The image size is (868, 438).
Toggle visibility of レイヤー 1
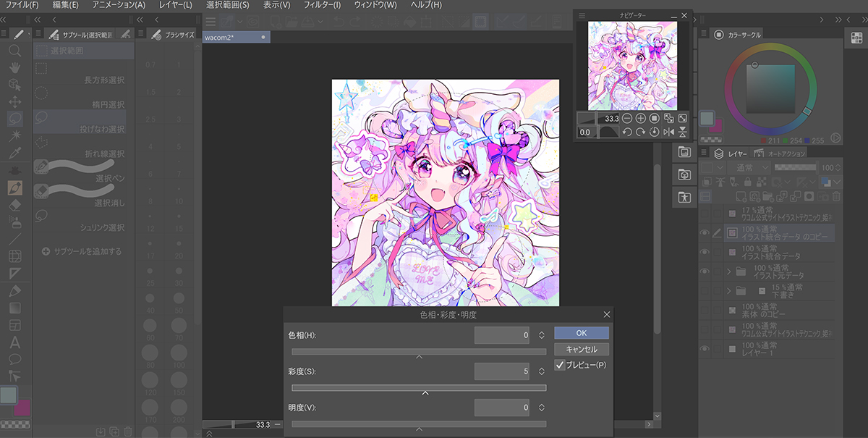pos(705,349)
